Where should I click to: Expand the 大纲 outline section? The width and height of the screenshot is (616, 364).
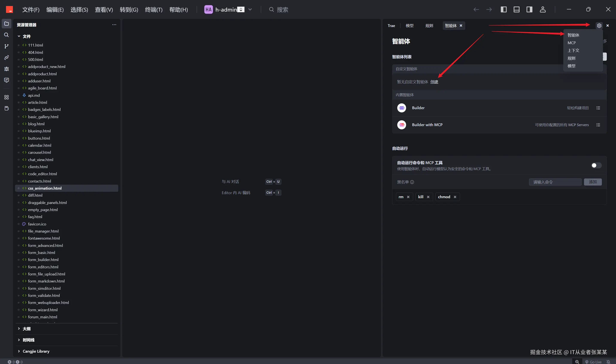[x=26, y=329]
